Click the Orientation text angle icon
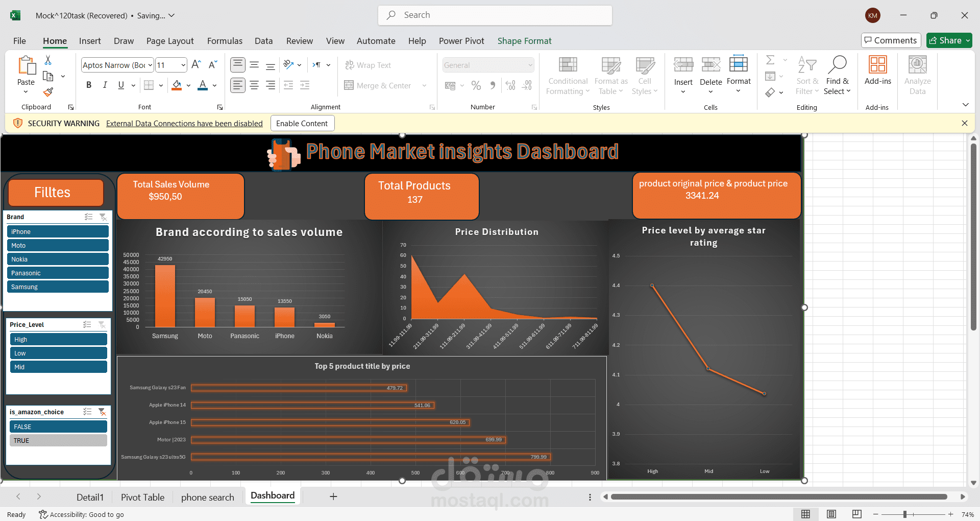 tap(289, 65)
